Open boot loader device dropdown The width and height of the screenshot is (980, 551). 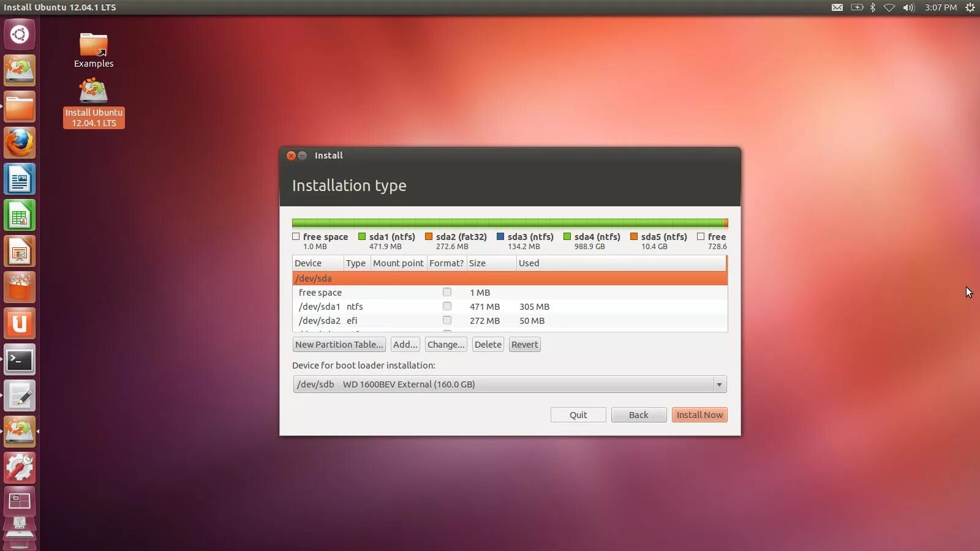pyautogui.click(x=510, y=384)
